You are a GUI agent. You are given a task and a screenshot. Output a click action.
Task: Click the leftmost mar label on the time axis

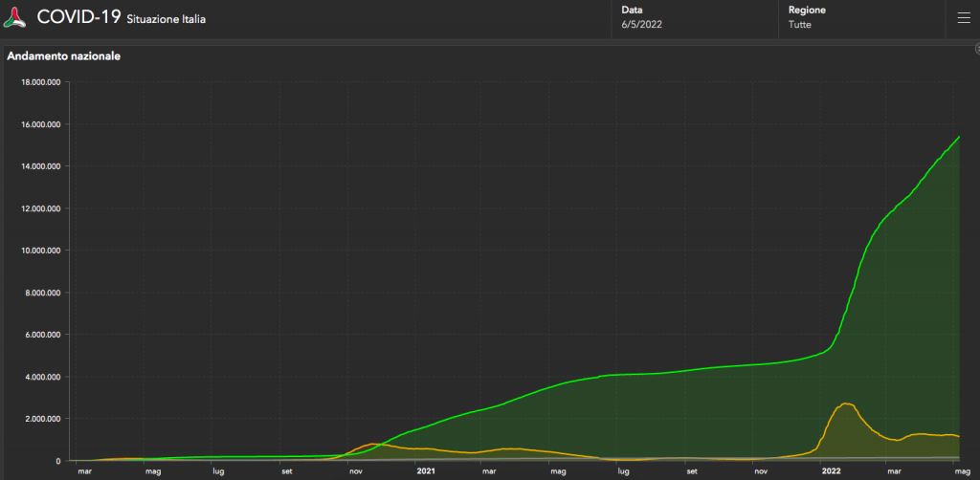(x=84, y=471)
